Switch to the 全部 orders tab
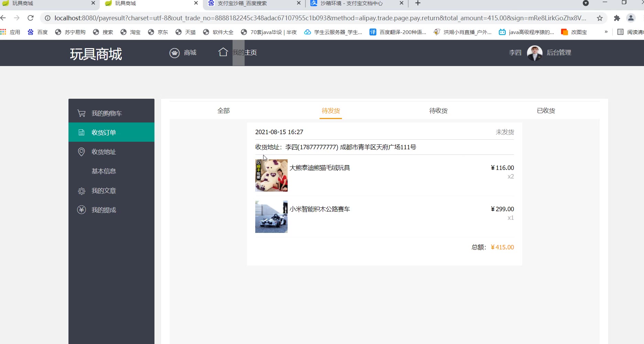The image size is (644, 344). pos(223,111)
